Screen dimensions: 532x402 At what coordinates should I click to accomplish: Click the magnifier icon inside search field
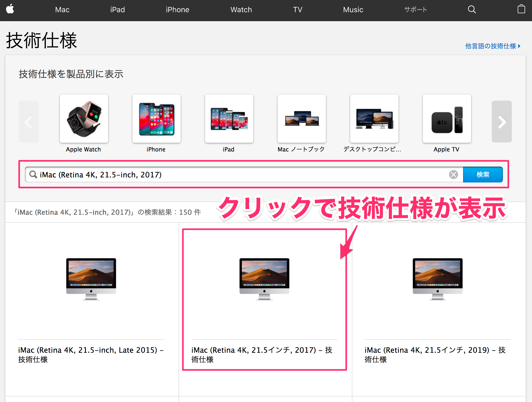point(33,175)
